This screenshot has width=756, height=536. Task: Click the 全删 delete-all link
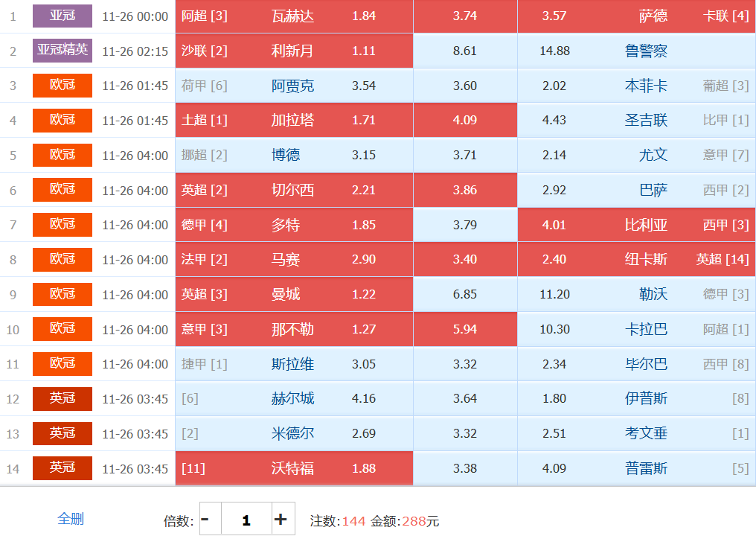pos(71,519)
